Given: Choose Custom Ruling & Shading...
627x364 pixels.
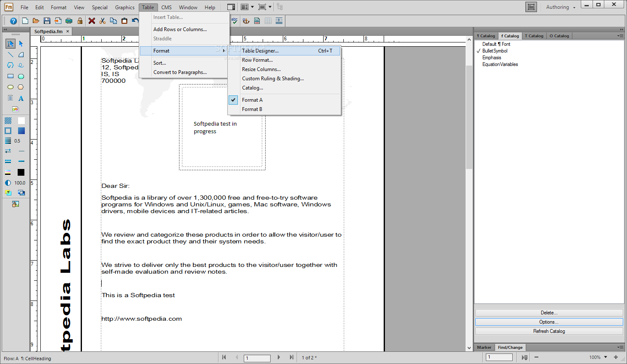Looking at the screenshot, I should [x=273, y=79].
